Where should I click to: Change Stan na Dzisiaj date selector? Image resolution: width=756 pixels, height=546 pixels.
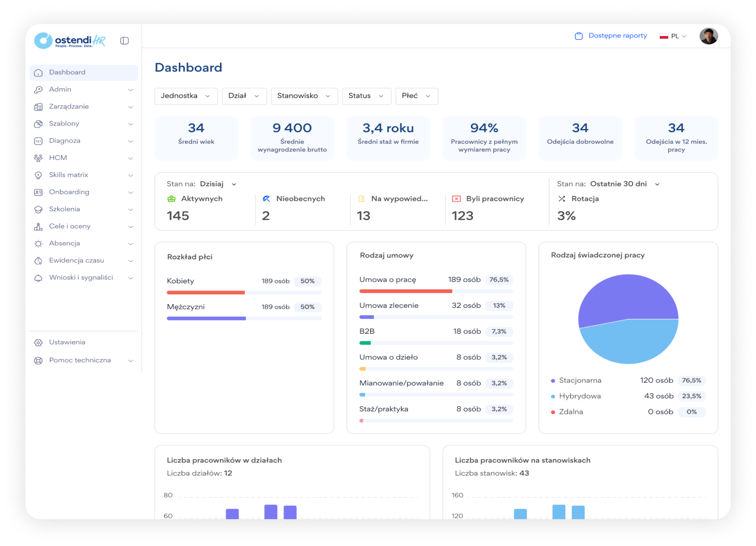coord(218,184)
